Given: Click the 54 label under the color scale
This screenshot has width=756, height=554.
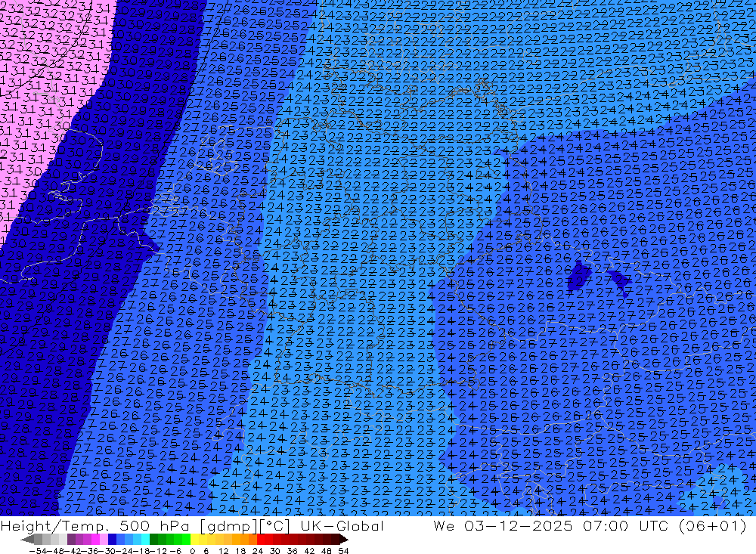Looking at the screenshot, I should point(343,551).
